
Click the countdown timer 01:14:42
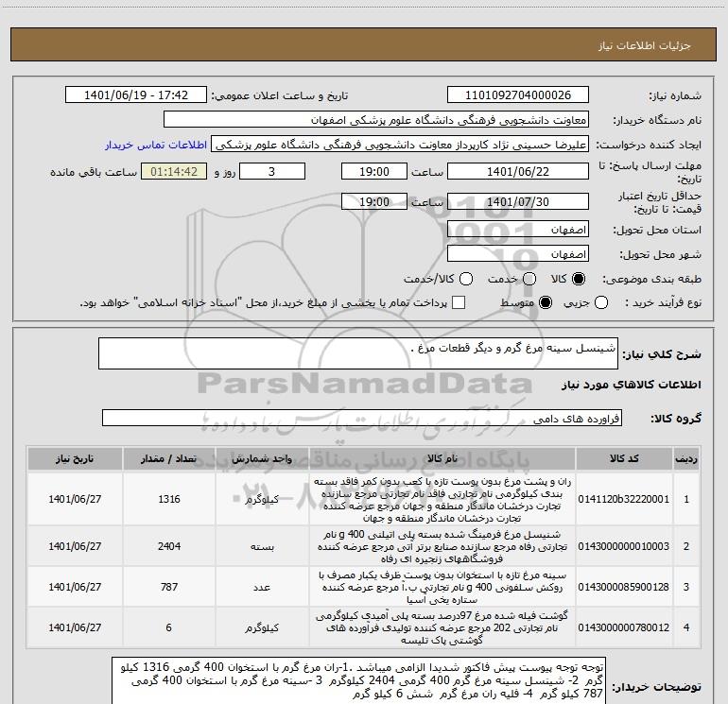[174, 171]
